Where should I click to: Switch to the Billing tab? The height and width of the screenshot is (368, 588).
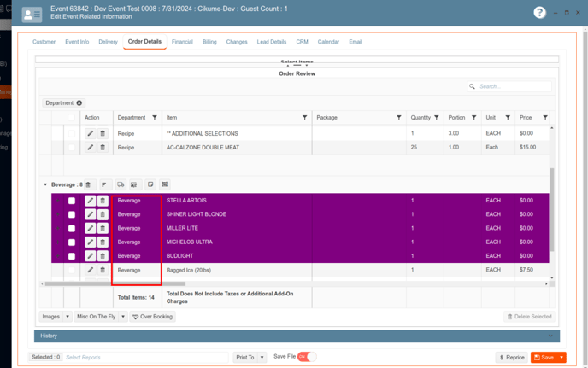pos(209,42)
